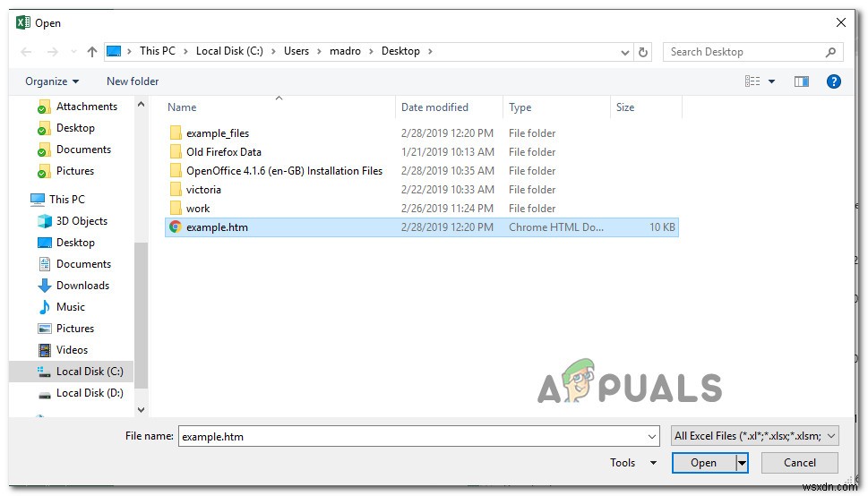Click the Back navigation arrow
The image size is (868, 496).
pos(26,52)
